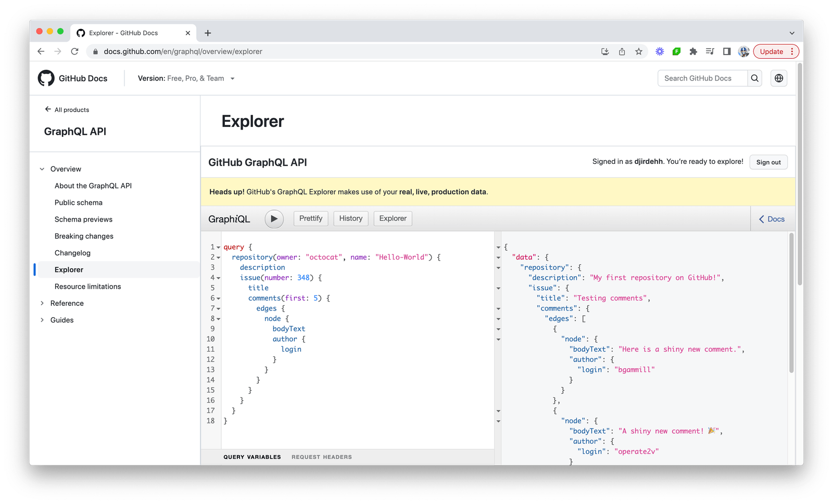
Task: Go forward in browser history
Action: click(x=58, y=51)
